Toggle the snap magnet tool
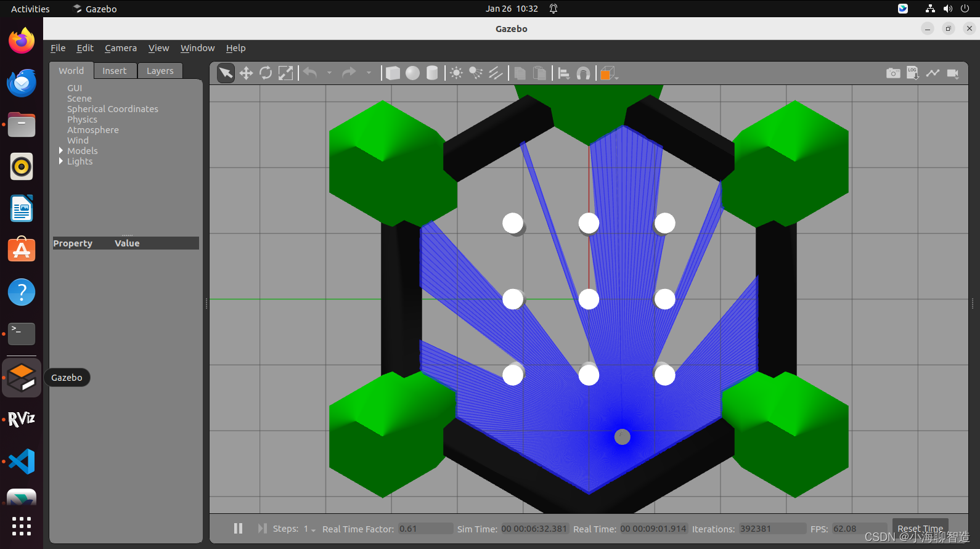Image resolution: width=980 pixels, height=549 pixels. tap(583, 73)
